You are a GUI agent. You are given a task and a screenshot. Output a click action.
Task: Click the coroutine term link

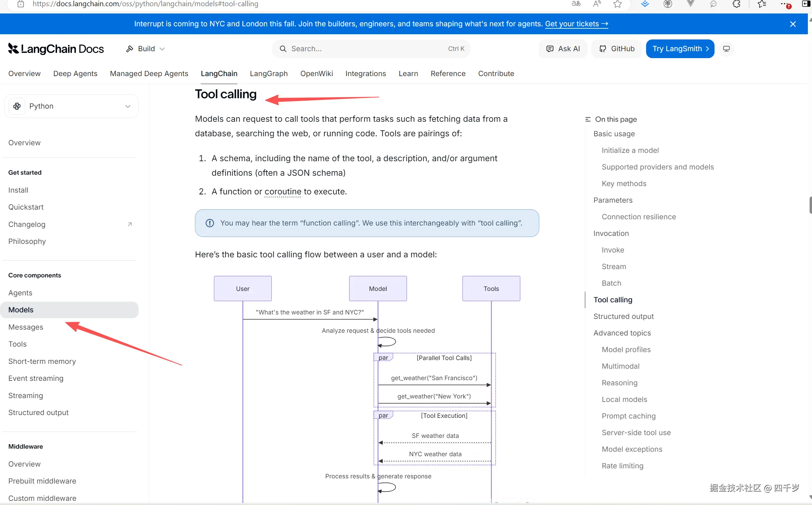283,192
